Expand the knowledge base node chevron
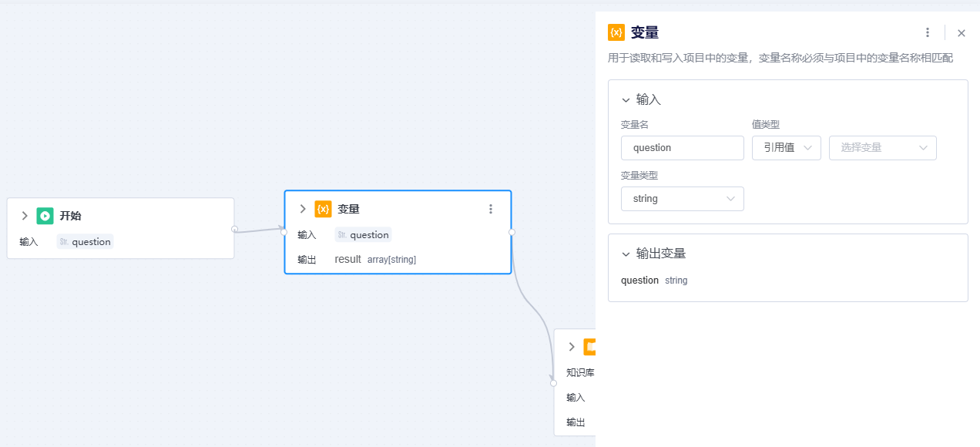 [x=572, y=347]
